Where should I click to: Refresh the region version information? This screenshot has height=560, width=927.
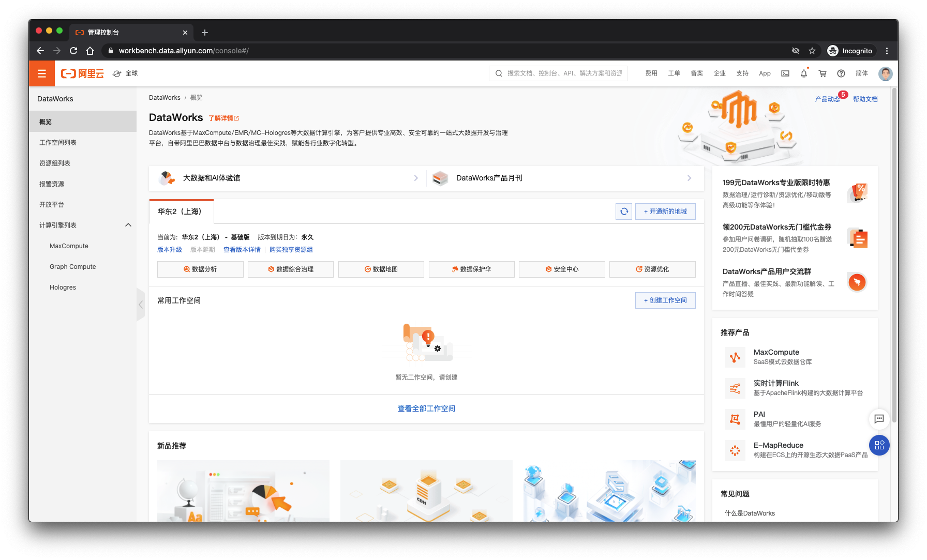tap(623, 211)
